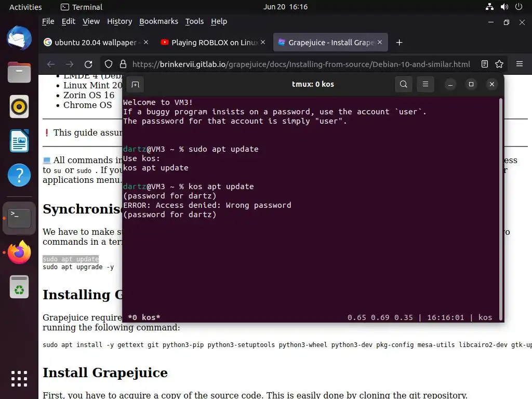Viewport: 532px width, 399px height.
Task: Open the Tools menu
Action: [x=194, y=21]
